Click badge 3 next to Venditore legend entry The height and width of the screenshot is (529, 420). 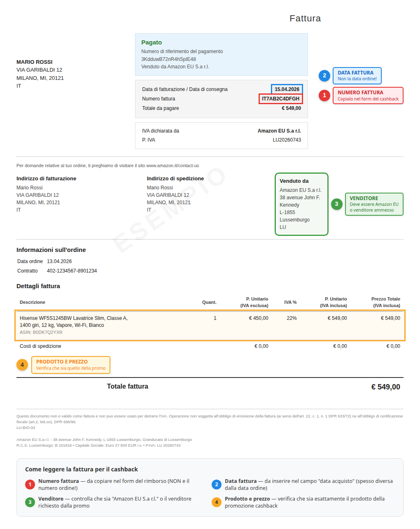tap(30, 502)
